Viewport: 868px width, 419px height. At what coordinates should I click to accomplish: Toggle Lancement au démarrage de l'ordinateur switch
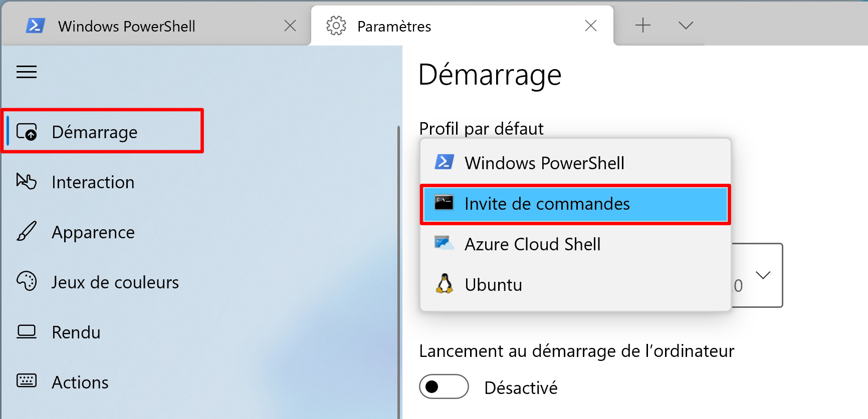[444, 386]
